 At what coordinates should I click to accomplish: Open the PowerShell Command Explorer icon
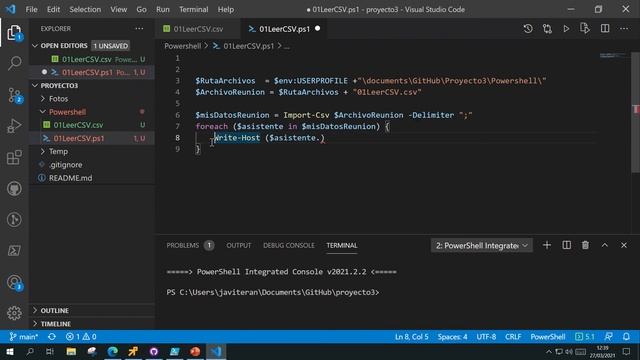coord(14,251)
